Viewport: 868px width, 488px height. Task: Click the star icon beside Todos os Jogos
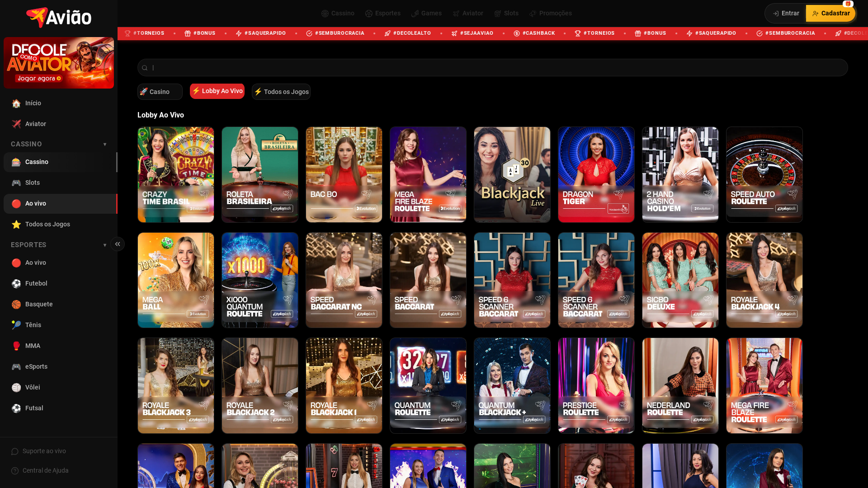click(16, 224)
